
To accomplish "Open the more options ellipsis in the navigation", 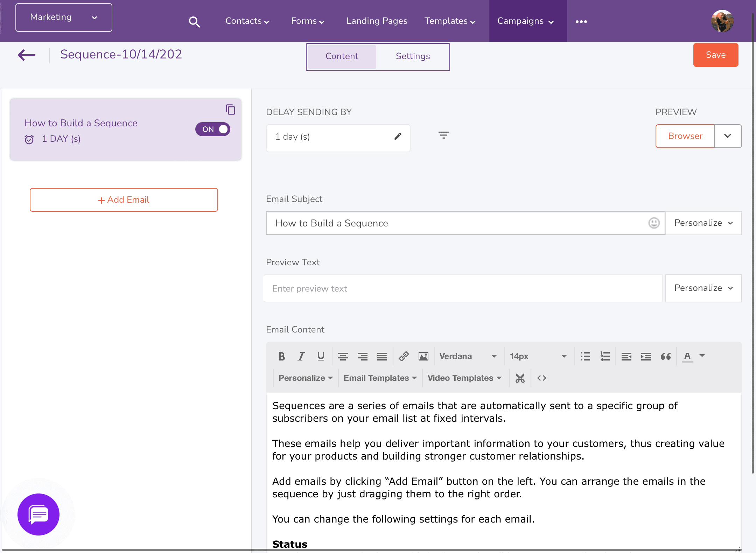I will pos(581,22).
